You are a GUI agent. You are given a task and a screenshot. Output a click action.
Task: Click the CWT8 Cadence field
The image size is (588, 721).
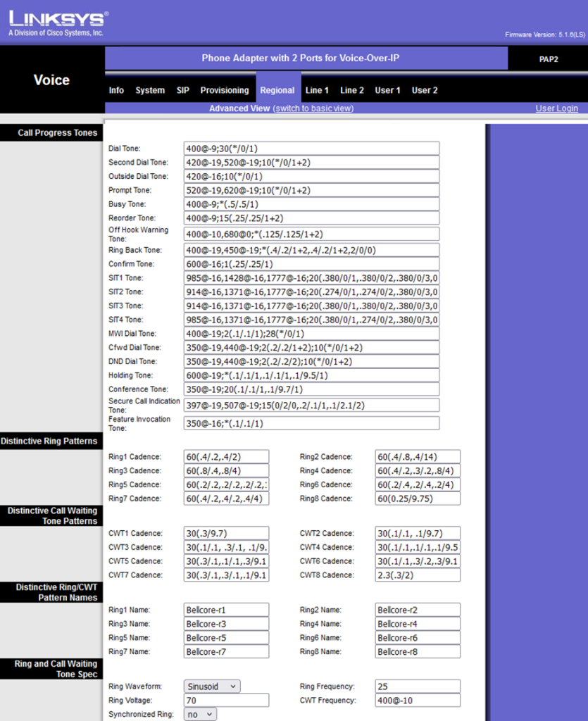coord(418,575)
